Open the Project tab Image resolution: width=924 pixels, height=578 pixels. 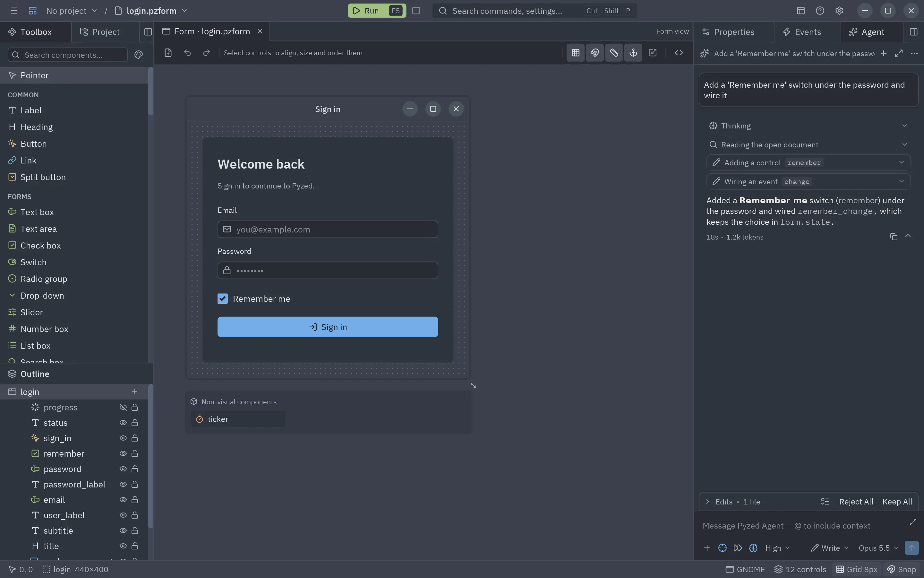pyautogui.click(x=106, y=32)
